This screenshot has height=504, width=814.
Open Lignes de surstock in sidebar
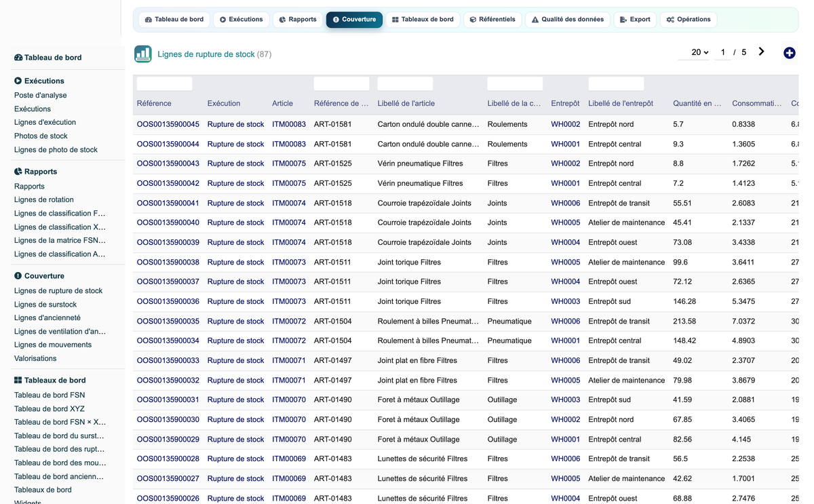coord(45,305)
